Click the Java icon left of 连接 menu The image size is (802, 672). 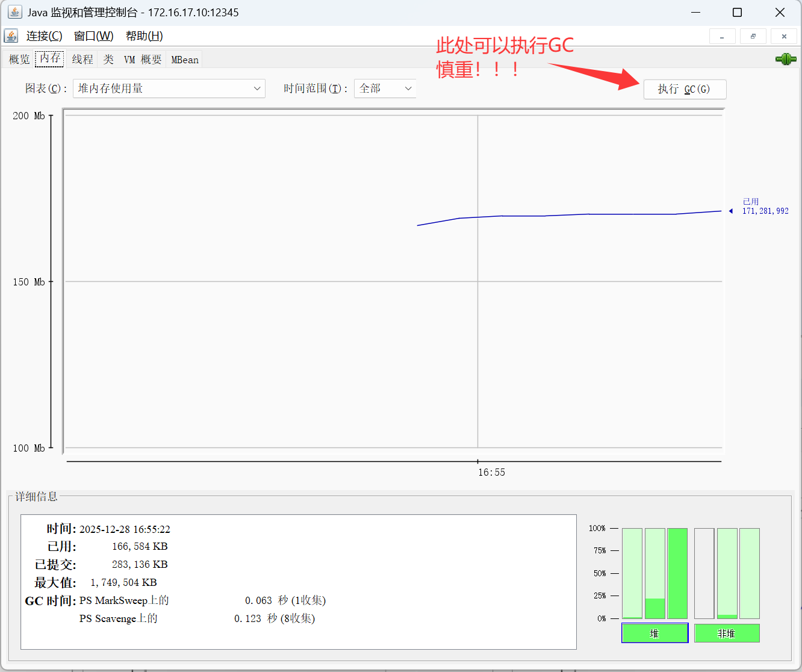(x=11, y=36)
